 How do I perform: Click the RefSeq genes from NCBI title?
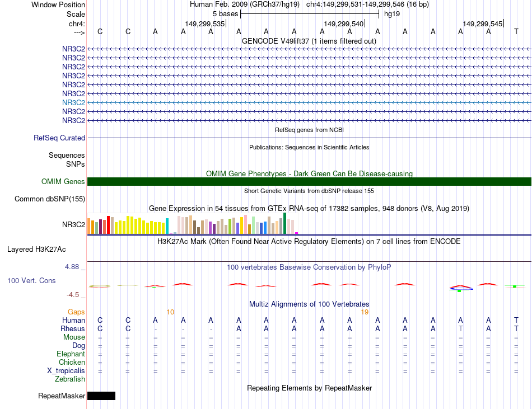(x=310, y=130)
